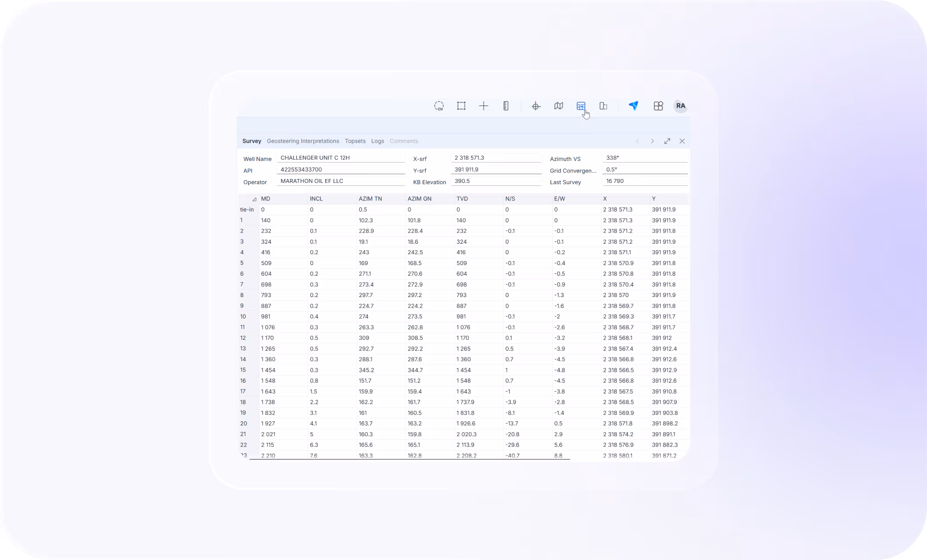The image size is (927, 560).
Task: Select the ruler measurement tool
Action: (x=506, y=106)
